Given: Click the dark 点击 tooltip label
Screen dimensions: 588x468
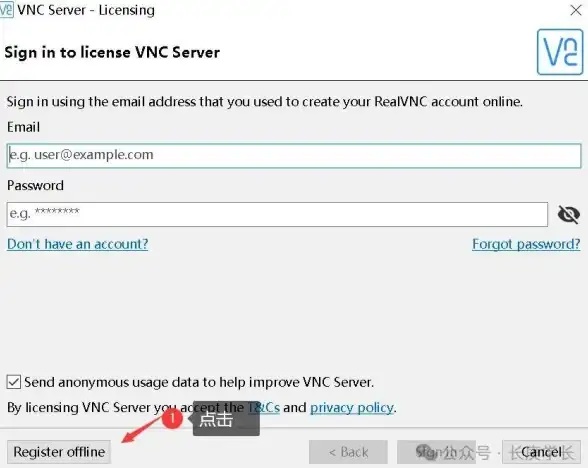Looking at the screenshot, I should pyautogui.click(x=226, y=418).
